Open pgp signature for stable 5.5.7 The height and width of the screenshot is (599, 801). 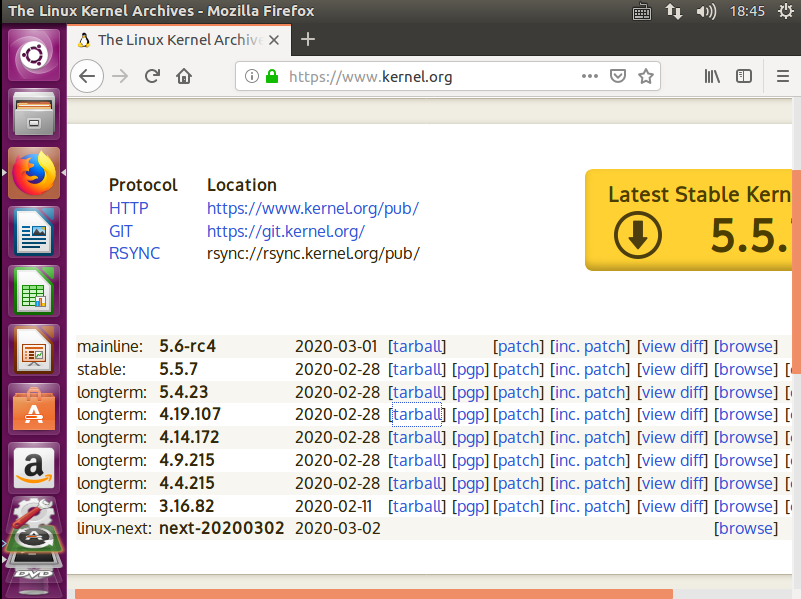(x=470, y=369)
